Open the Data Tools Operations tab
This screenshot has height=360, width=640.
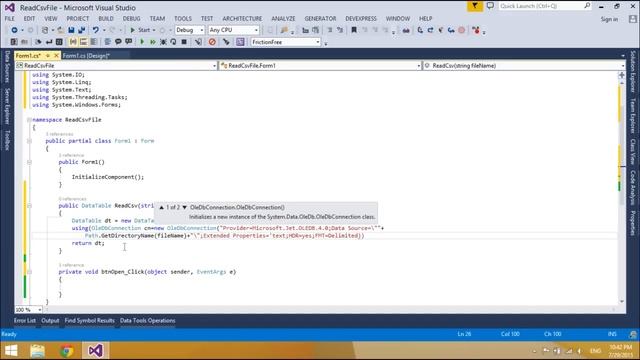tap(147, 321)
